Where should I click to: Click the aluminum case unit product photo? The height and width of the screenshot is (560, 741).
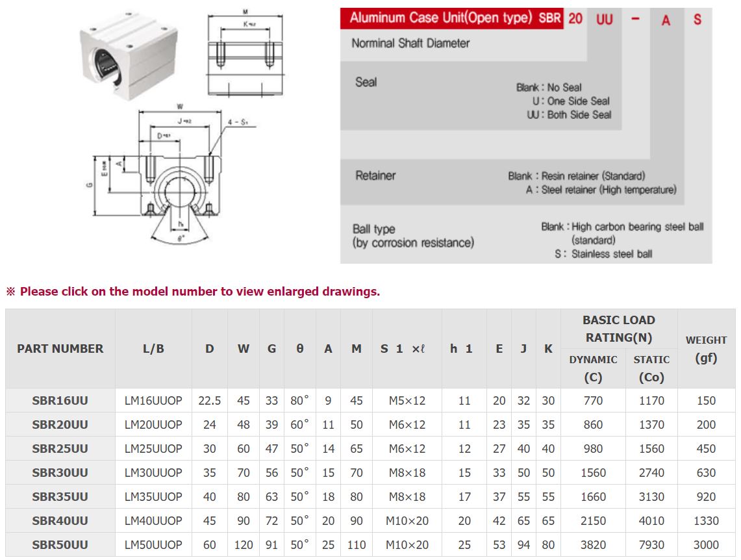tap(129, 56)
